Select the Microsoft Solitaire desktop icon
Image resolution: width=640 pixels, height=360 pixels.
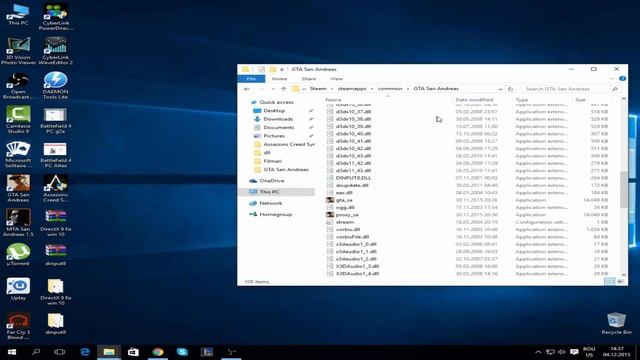[18, 154]
